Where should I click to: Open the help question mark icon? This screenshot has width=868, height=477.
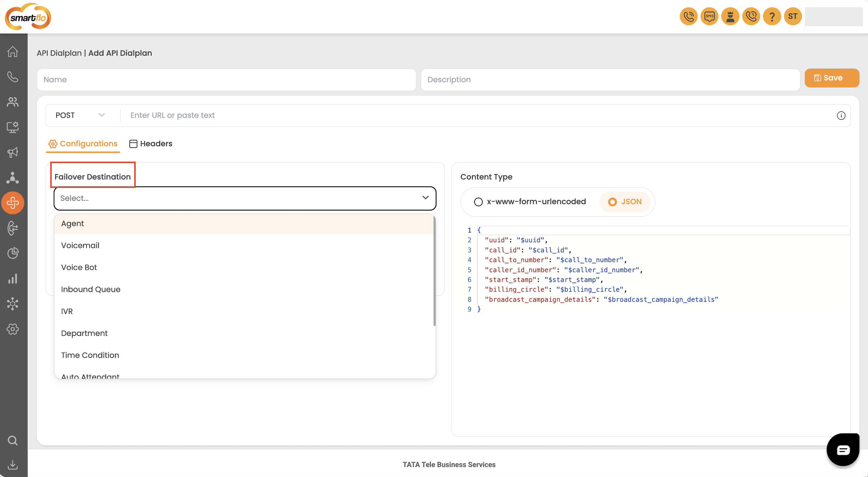point(772,17)
